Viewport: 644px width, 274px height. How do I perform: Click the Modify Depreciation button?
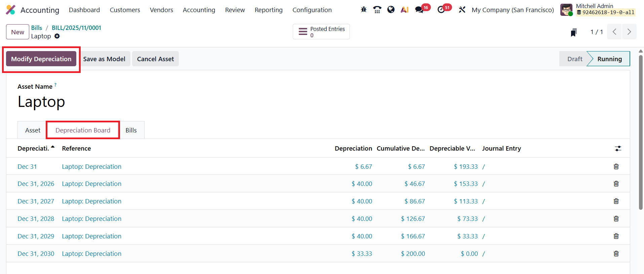[41, 59]
